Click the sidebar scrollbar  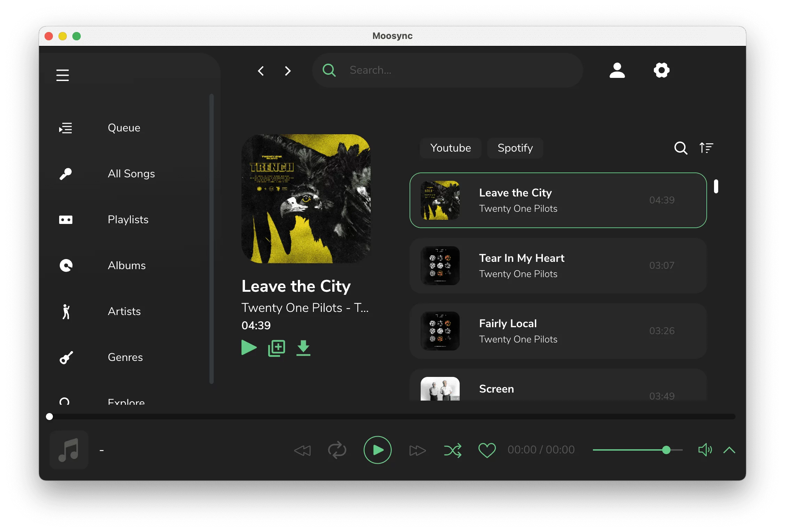pos(211,239)
